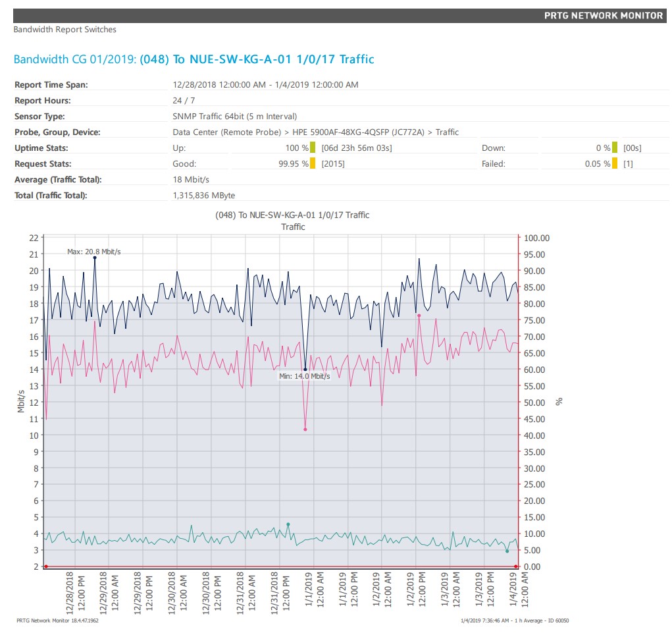Select the Probe, Group, Device path text
This screenshot has height=633, width=672.
coord(315,132)
